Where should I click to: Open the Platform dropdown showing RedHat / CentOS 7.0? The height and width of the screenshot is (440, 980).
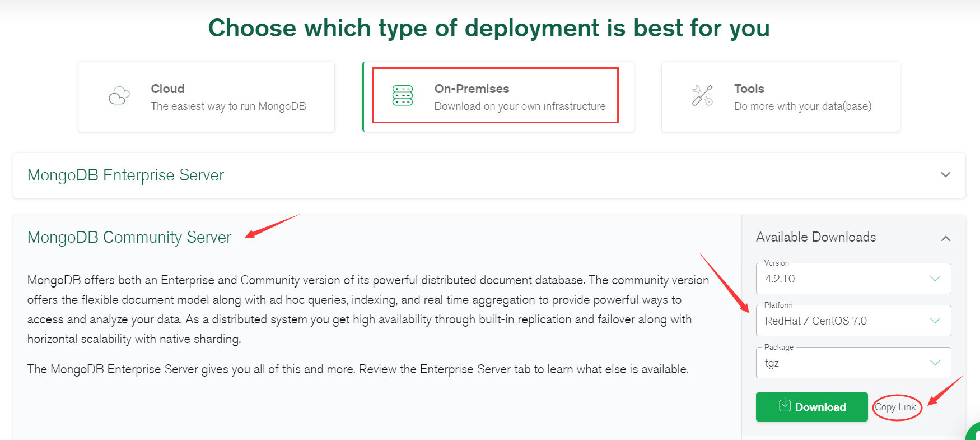pyautogui.click(x=853, y=321)
